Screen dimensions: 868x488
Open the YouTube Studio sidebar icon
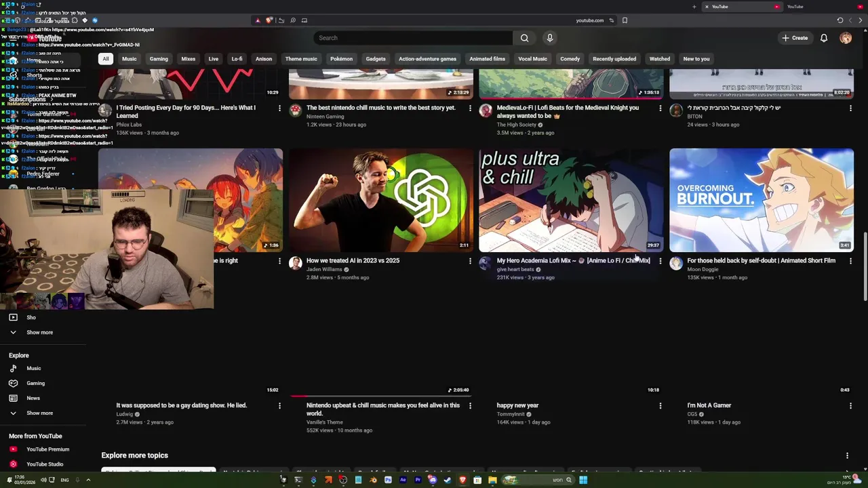pos(13,464)
